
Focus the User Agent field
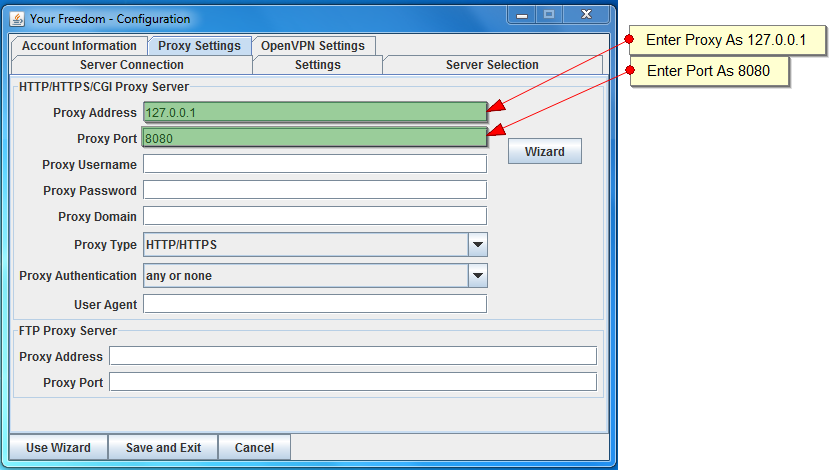(x=315, y=304)
